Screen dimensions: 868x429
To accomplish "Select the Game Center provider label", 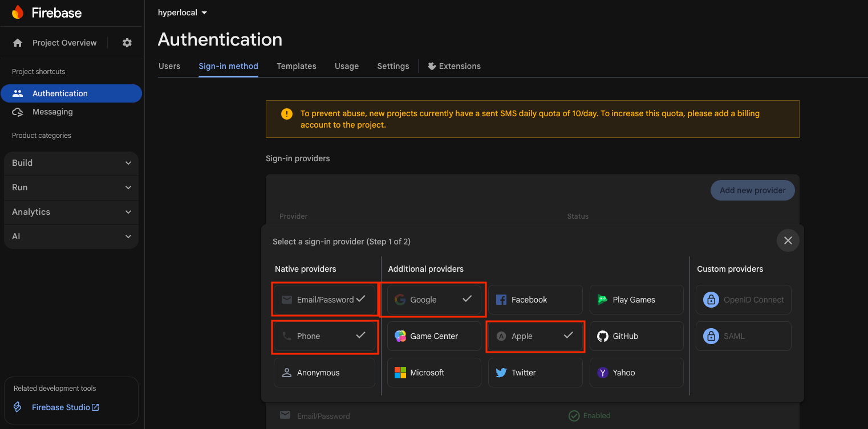I will click(434, 336).
